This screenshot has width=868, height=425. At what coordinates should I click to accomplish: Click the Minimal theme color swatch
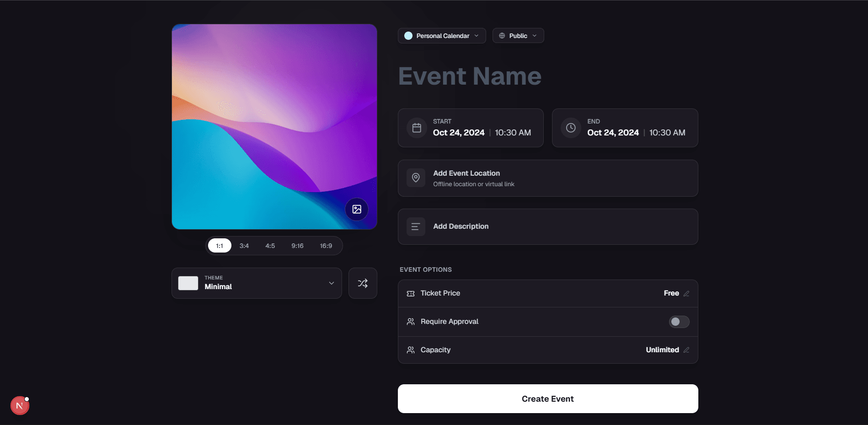188,283
